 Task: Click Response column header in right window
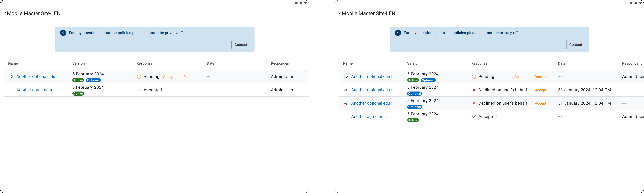(x=479, y=63)
